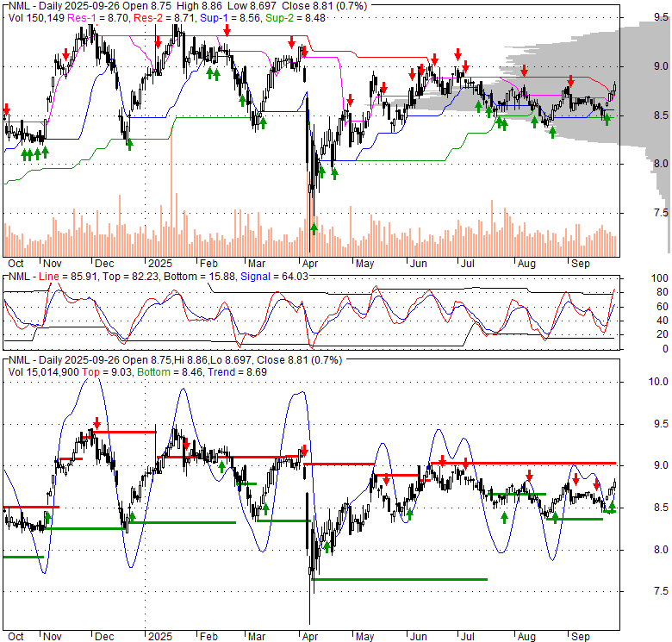Click the 9.5 price label on top chart axis
This screenshot has height=642, width=672.
661,17
